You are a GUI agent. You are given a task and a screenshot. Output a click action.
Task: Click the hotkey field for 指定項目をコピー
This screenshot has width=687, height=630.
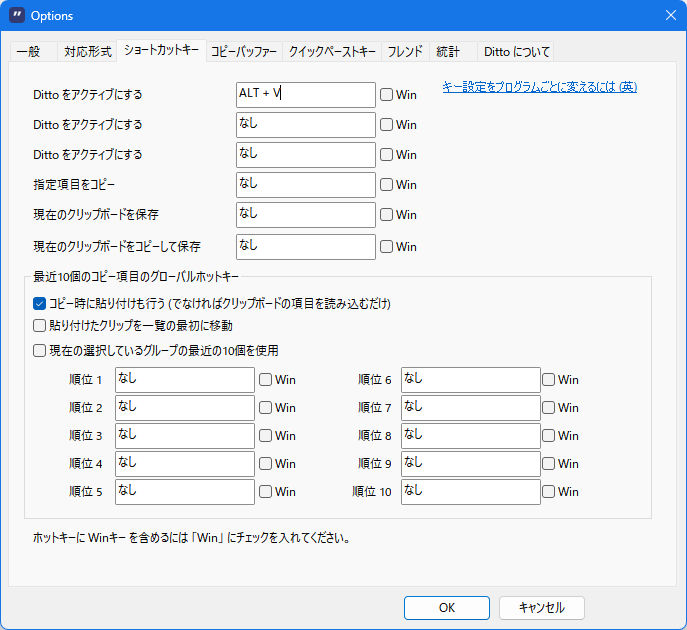pyautogui.click(x=305, y=185)
